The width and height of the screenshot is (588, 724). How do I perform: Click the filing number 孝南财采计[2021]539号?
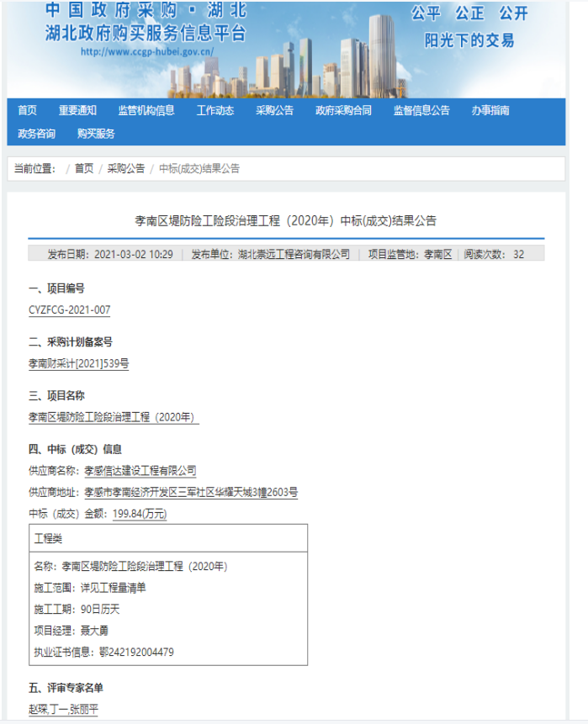78,364
